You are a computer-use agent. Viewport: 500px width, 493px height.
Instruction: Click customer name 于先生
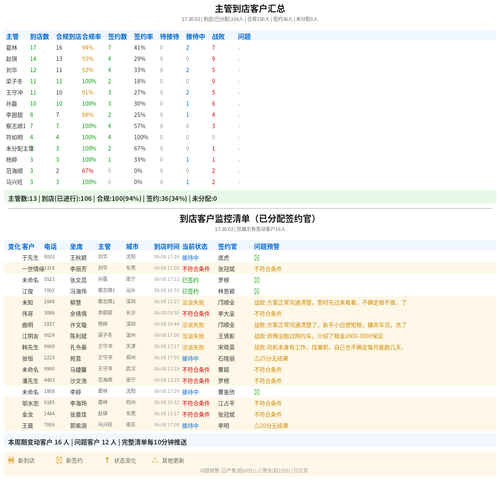(30, 258)
